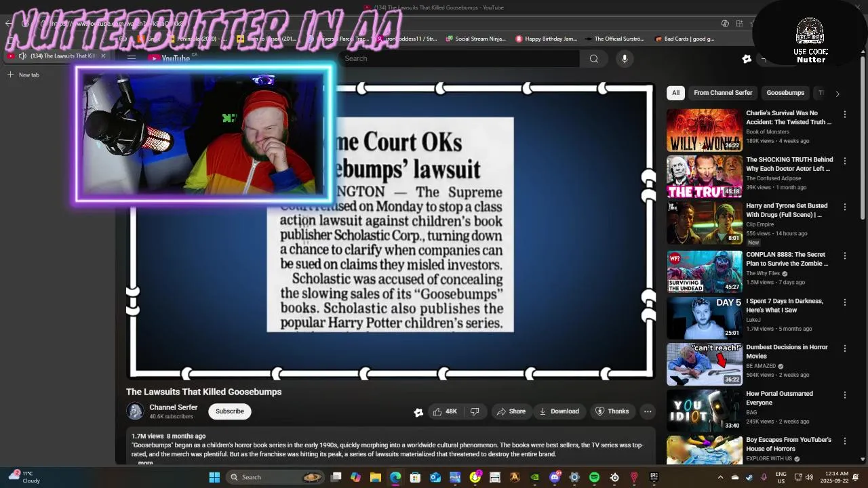Open Microsoft Store from taskbar
Viewport: 868px width, 488px height.
tap(415, 477)
